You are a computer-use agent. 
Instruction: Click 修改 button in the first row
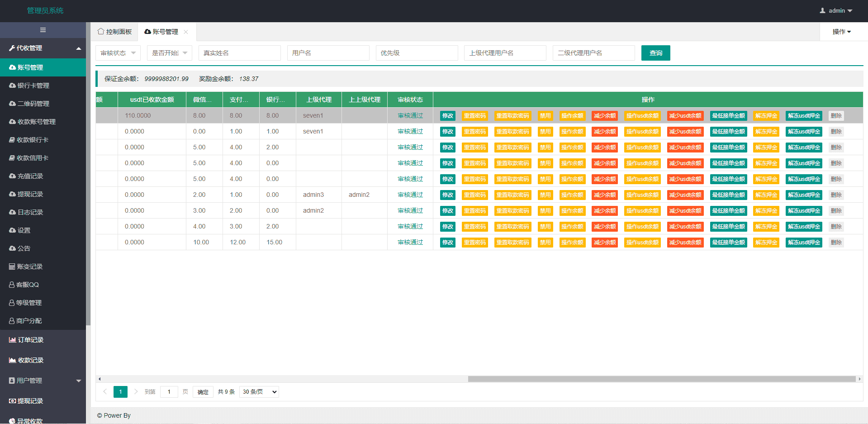[447, 116]
